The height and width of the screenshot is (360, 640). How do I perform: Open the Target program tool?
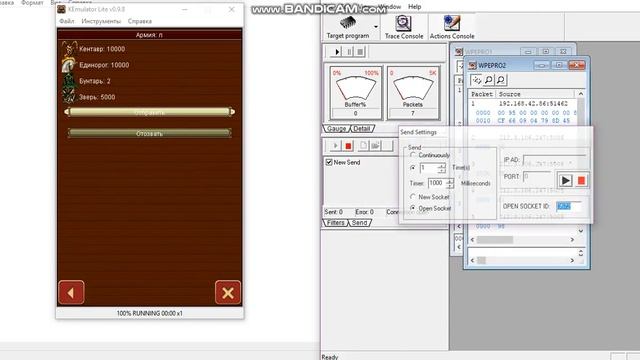(x=348, y=27)
